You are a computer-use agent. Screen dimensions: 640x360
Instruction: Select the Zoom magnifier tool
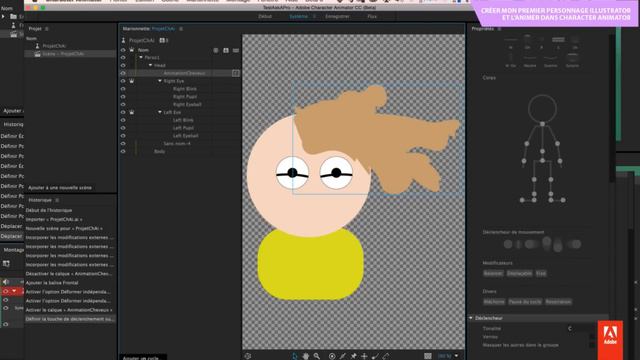click(x=317, y=356)
